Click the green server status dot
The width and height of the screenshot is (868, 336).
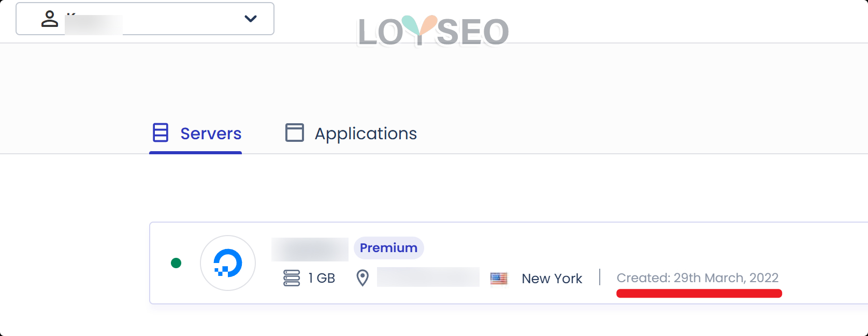[x=176, y=263]
